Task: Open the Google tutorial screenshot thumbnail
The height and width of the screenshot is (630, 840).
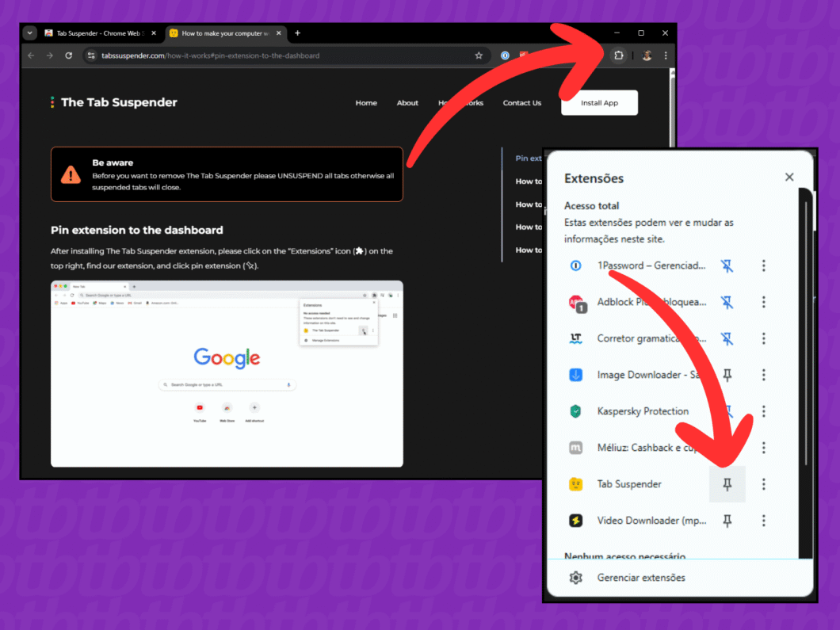Action: click(227, 374)
